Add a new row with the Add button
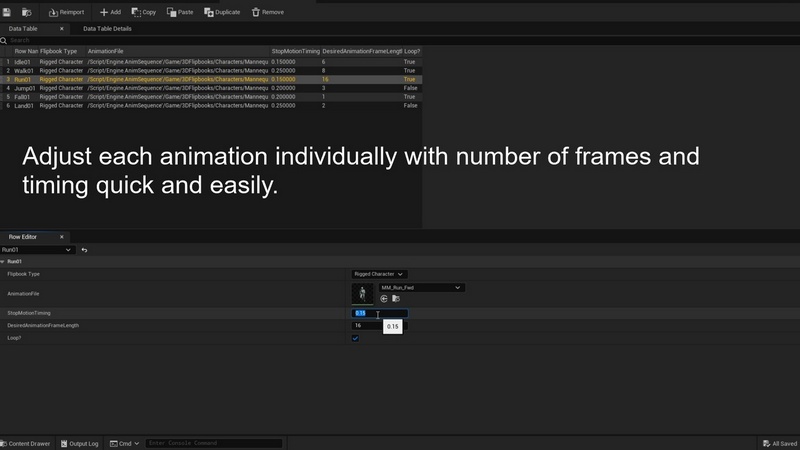800x450 pixels. click(x=110, y=12)
